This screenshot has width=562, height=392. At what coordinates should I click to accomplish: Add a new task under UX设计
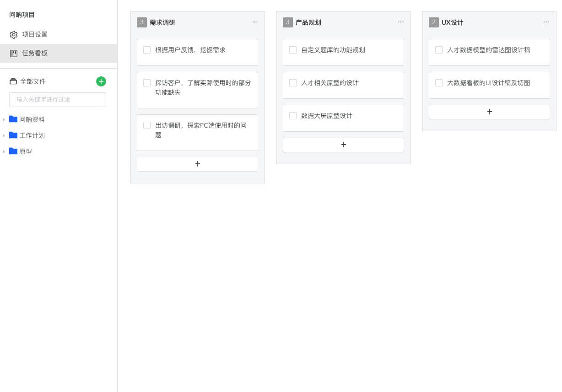click(x=489, y=112)
